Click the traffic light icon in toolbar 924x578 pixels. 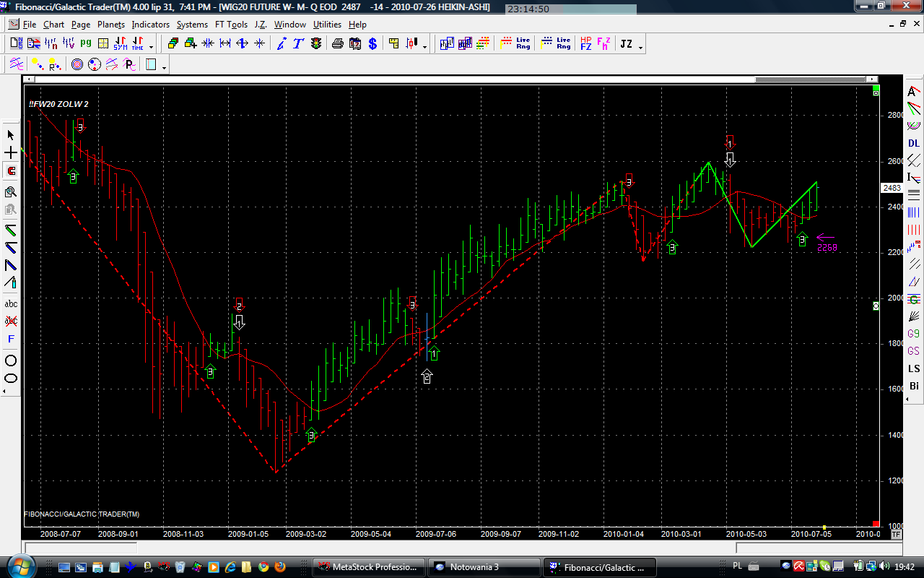316,44
